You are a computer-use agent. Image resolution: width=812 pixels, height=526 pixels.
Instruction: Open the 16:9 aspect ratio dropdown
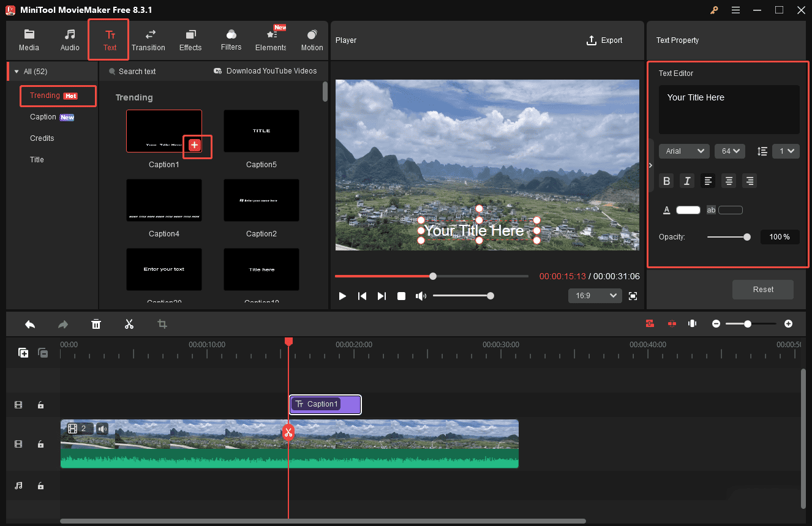(595, 295)
